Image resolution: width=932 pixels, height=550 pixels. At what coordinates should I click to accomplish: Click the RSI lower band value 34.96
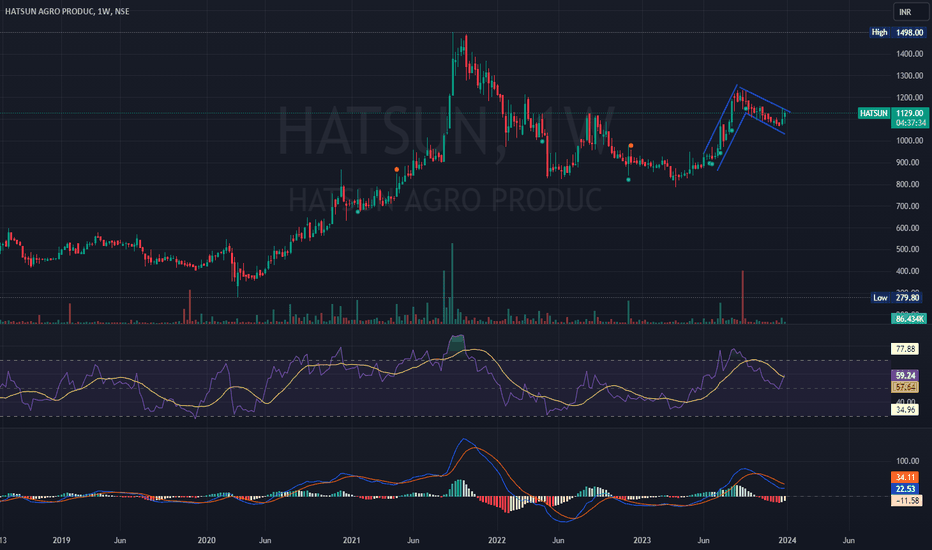click(905, 410)
